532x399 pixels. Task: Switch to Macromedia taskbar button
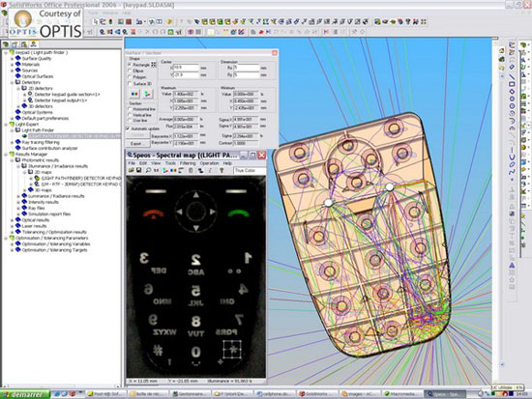pyautogui.click(x=402, y=394)
